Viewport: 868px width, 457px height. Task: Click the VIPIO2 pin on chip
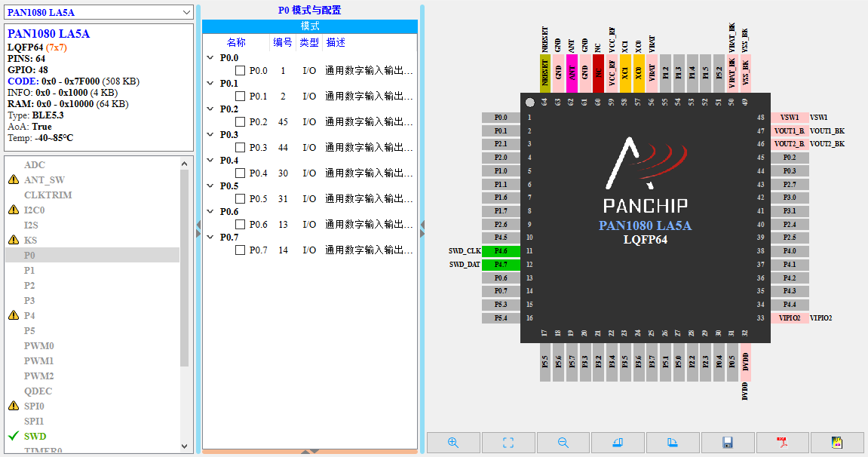tap(790, 318)
